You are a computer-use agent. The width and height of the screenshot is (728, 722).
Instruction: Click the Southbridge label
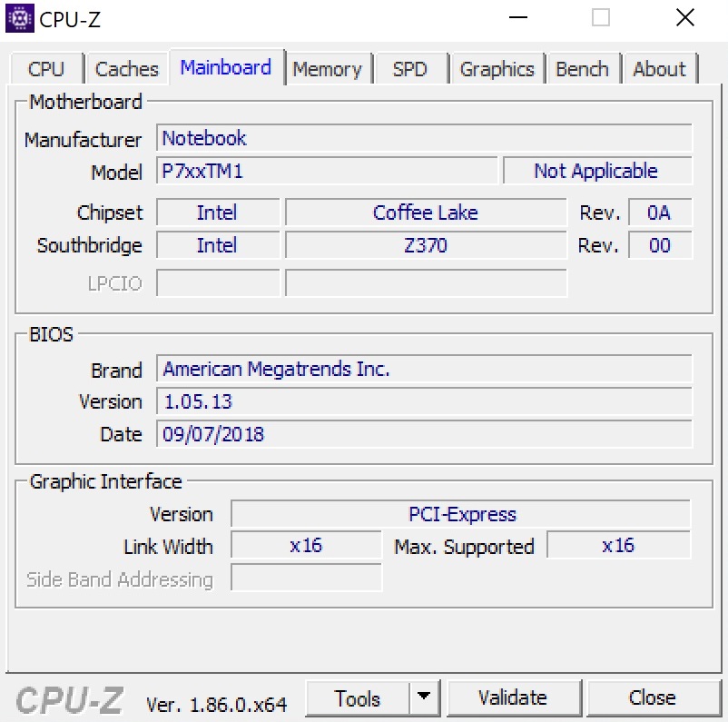[90, 245]
